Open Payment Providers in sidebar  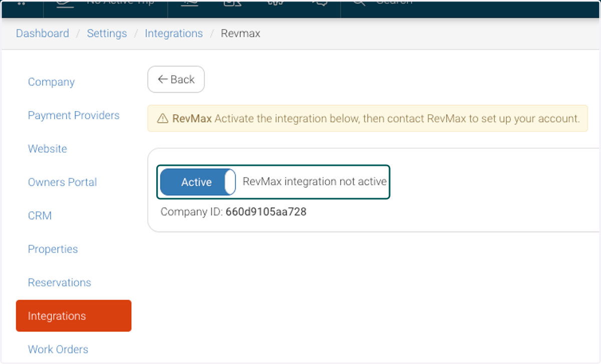(74, 116)
